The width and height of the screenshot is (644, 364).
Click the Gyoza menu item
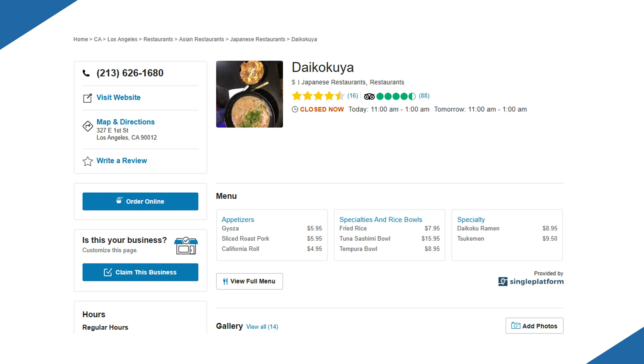tap(230, 228)
